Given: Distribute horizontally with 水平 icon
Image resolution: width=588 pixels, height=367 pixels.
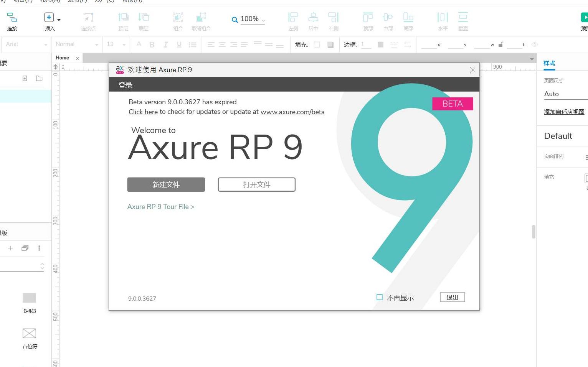Looking at the screenshot, I should (x=443, y=17).
